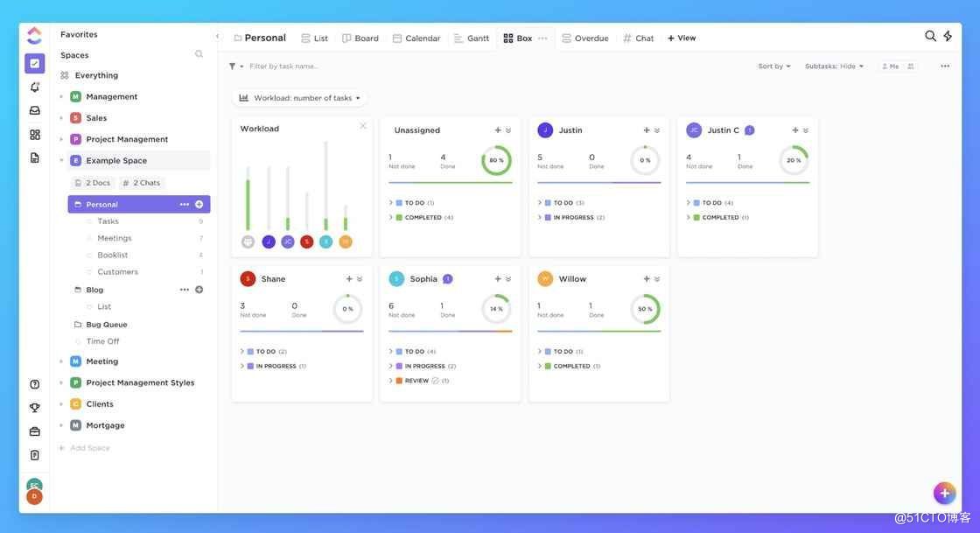Open the Goals trophy icon
The width and height of the screenshot is (980, 533).
(34, 407)
